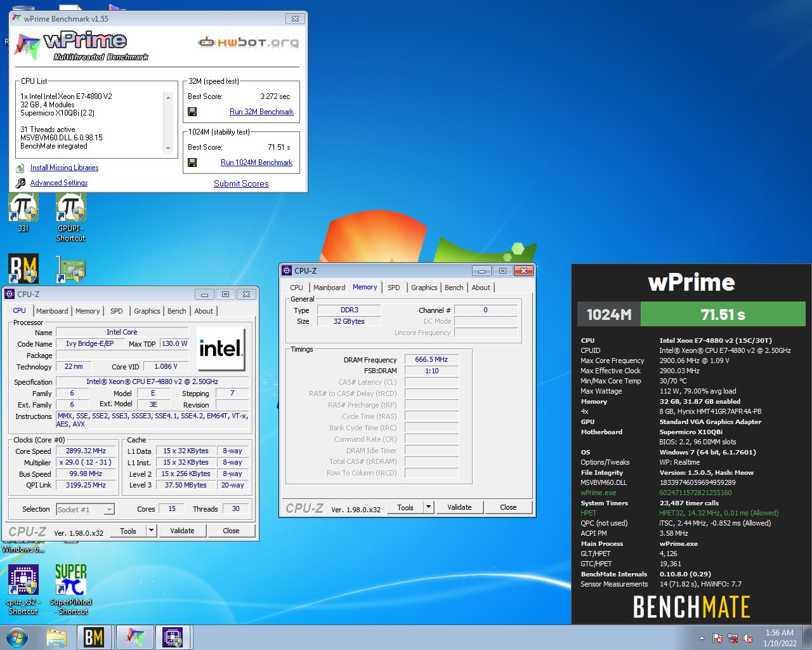Viewport: 812px width, 650px height.
Task: Click Close button in left CPU-Z
Action: (231, 531)
